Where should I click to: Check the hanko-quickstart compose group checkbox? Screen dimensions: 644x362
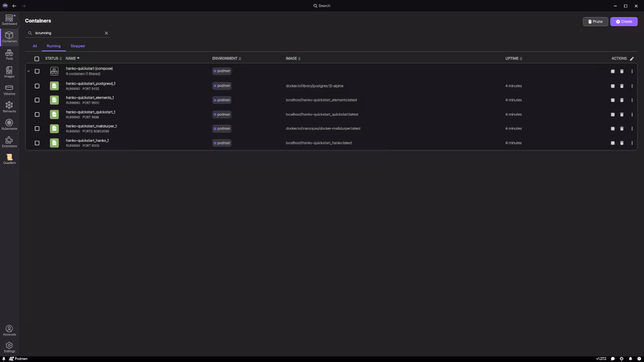click(x=37, y=71)
